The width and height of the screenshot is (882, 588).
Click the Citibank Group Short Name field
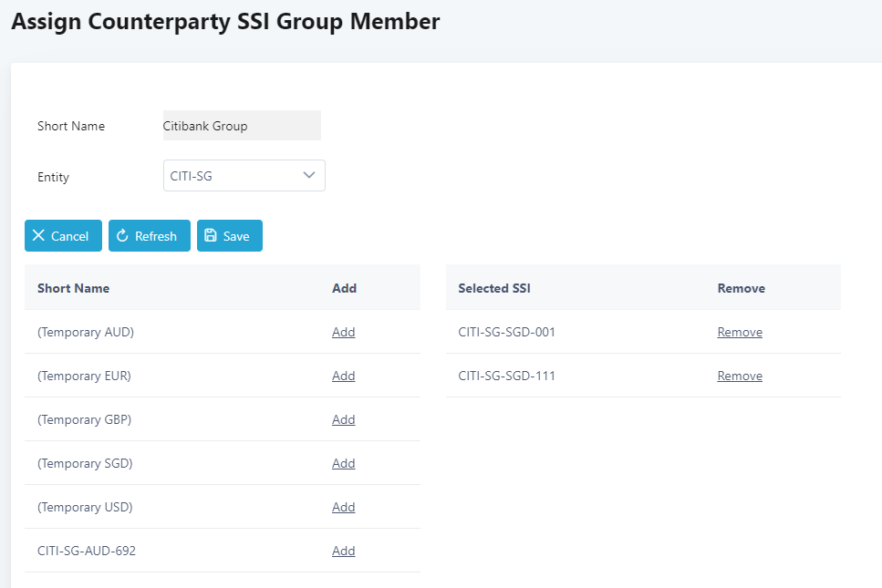[241, 126]
